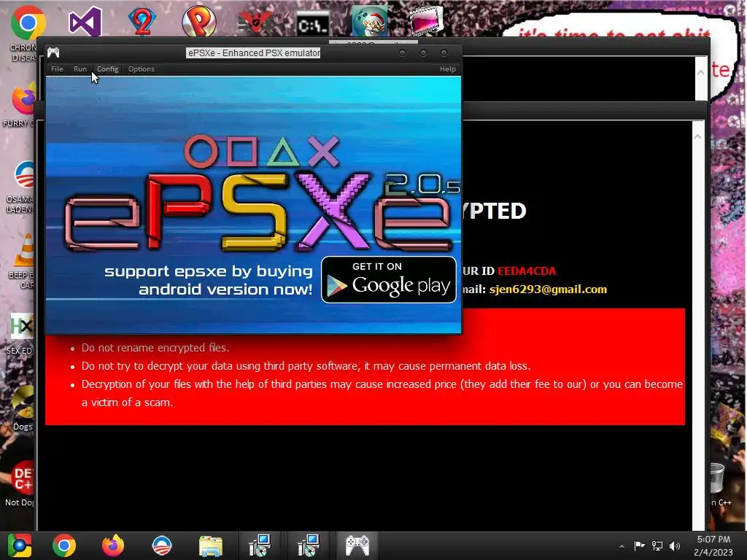
Task: Open the command prompt desktop icon
Action: (x=312, y=25)
